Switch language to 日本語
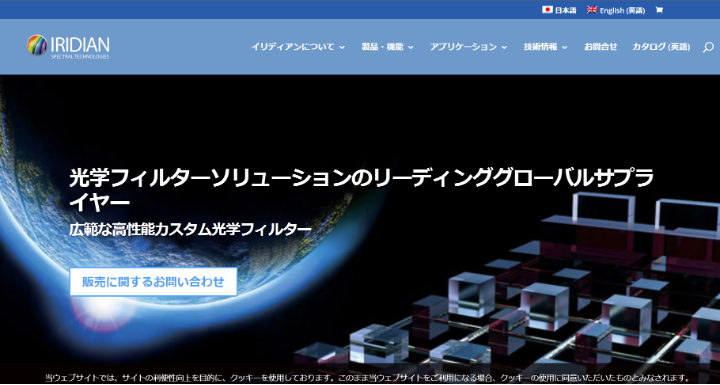The height and width of the screenshot is (385, 720). tap(566, 10)
